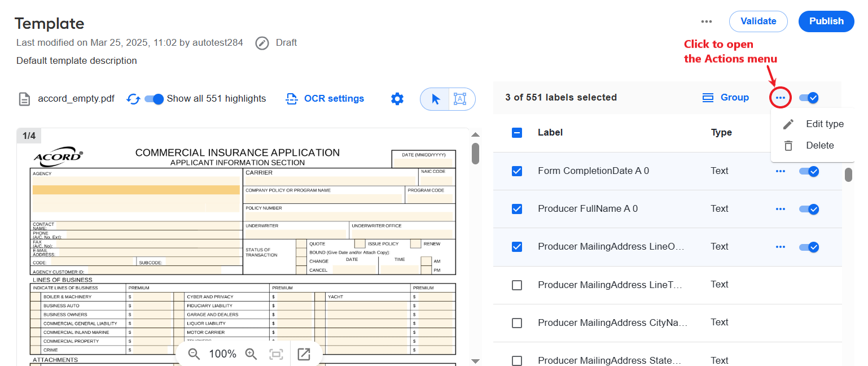Click the Producer FullName A 0 label
868x366 pixels.
click(x=588, y=208)
